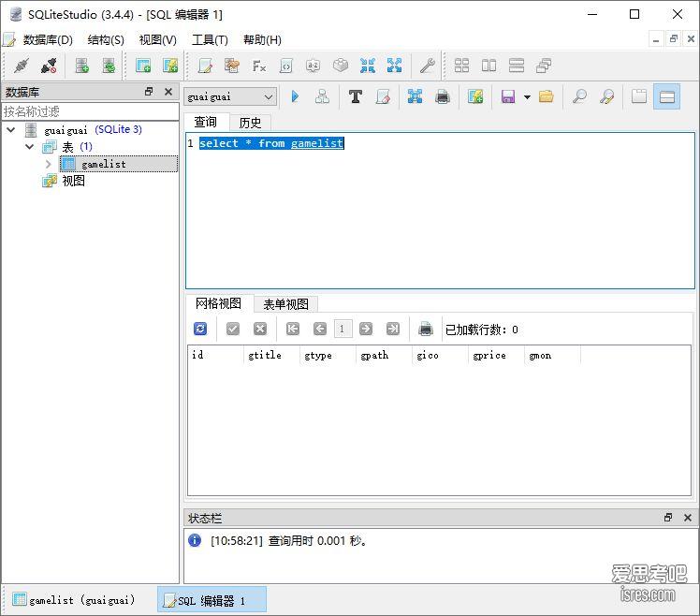Clear the query execution history
This screenshot has height=616, width=700.
pos(383,96)
